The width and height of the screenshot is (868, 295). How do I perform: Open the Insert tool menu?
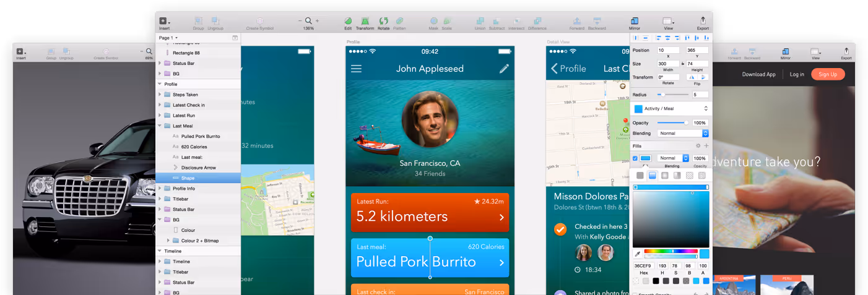click(164, 24)
